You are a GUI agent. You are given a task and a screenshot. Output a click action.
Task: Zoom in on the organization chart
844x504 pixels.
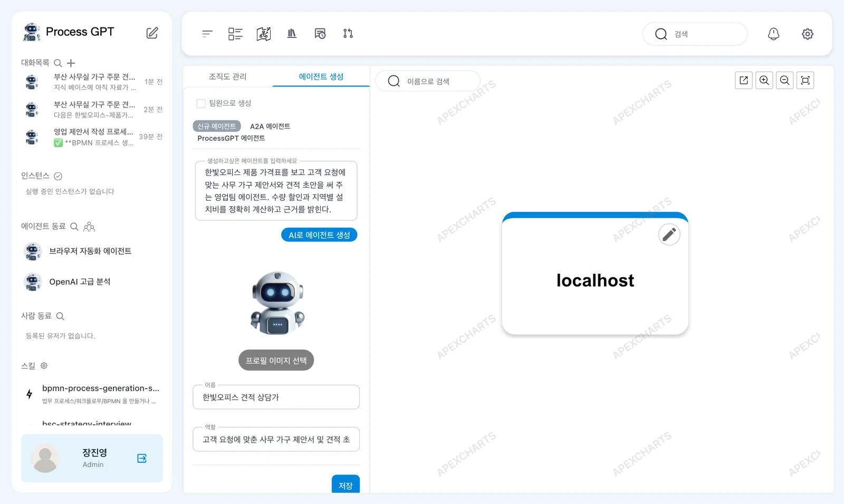coord(764,80)
